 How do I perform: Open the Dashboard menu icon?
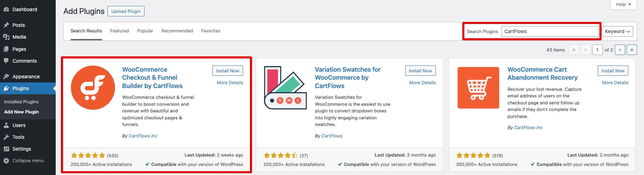6,9
